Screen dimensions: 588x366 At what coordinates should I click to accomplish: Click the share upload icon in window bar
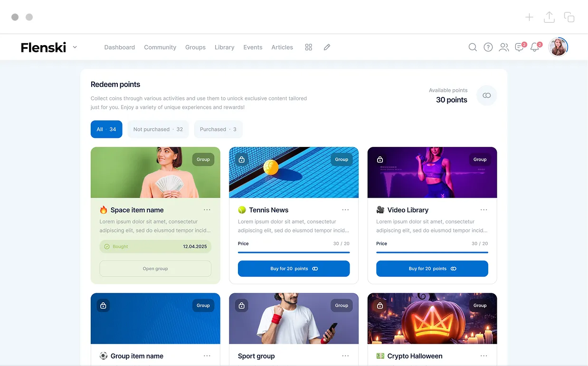[x=549, y=17]
